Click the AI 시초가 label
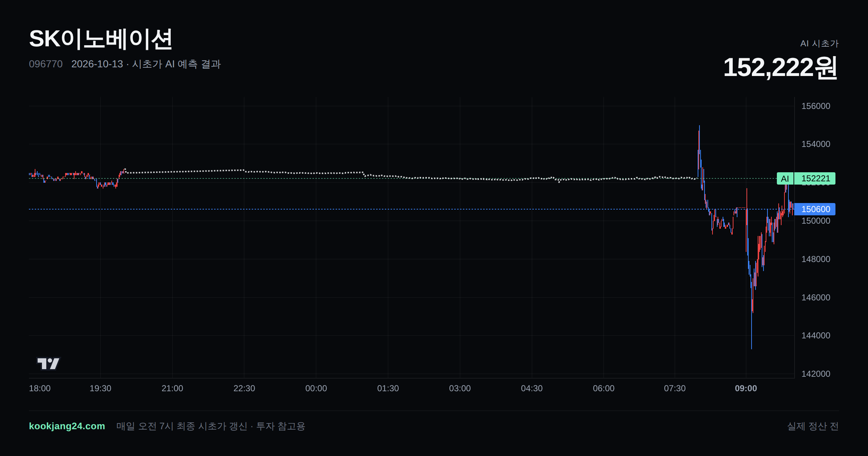 [x=819, y=43]
